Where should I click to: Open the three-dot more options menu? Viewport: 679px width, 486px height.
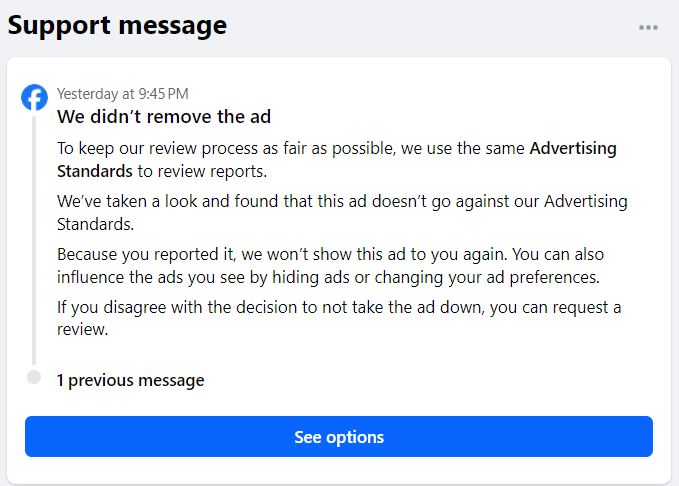[648, 27]
